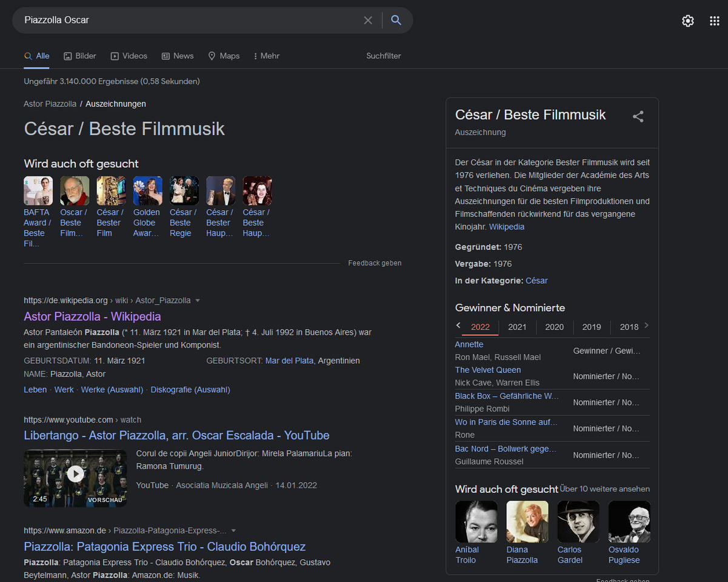Click the Gewinner status for Annette
This screenshot has height=582, width=728.
pos(607,350)
